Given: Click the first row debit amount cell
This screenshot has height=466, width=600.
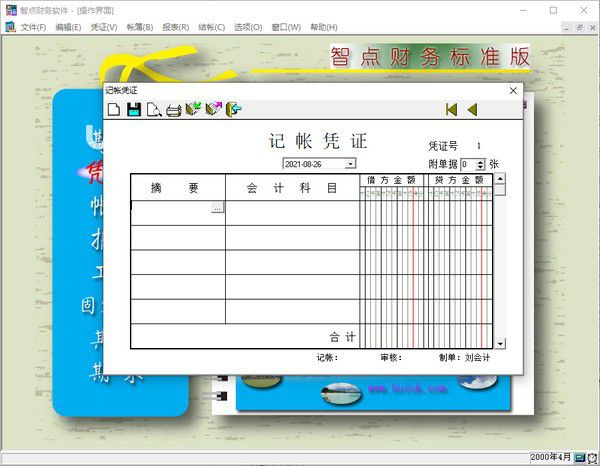Looking at the screenshot, I should coord(391,213).
